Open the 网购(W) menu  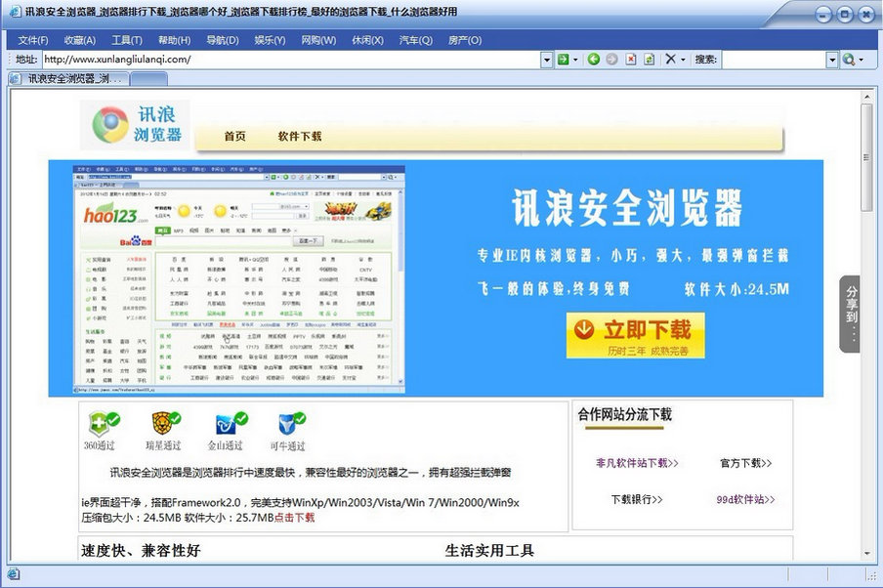pos(318,40)
